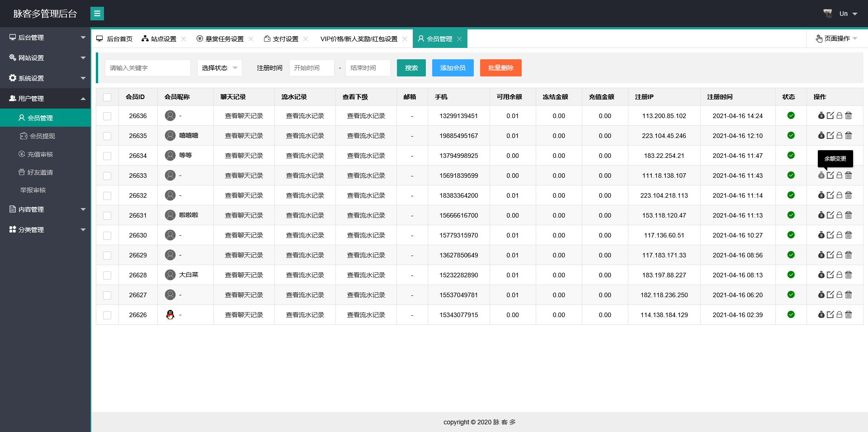Open the 页面操作 dropdown
Viewport: 868px width, 432px height.
pos(836,39)
